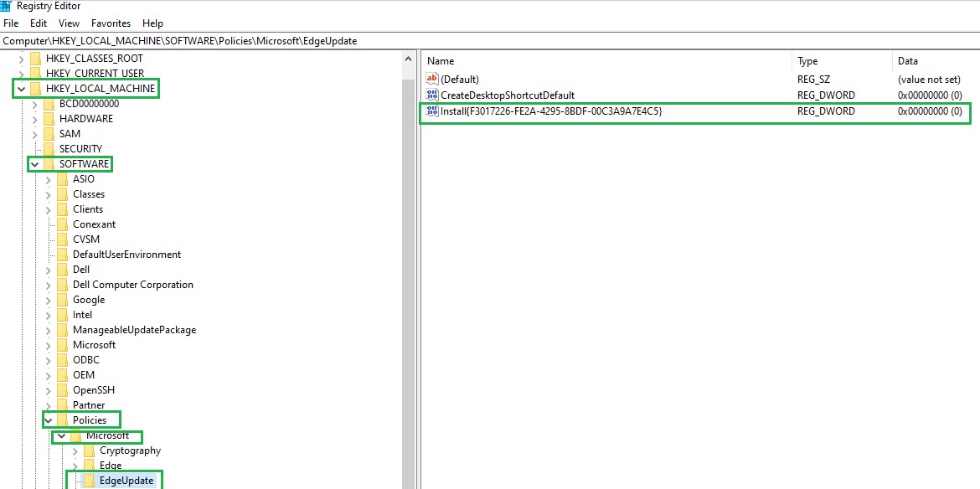Expand the SAM key
The image size is (980, 489).
point(36,134)
